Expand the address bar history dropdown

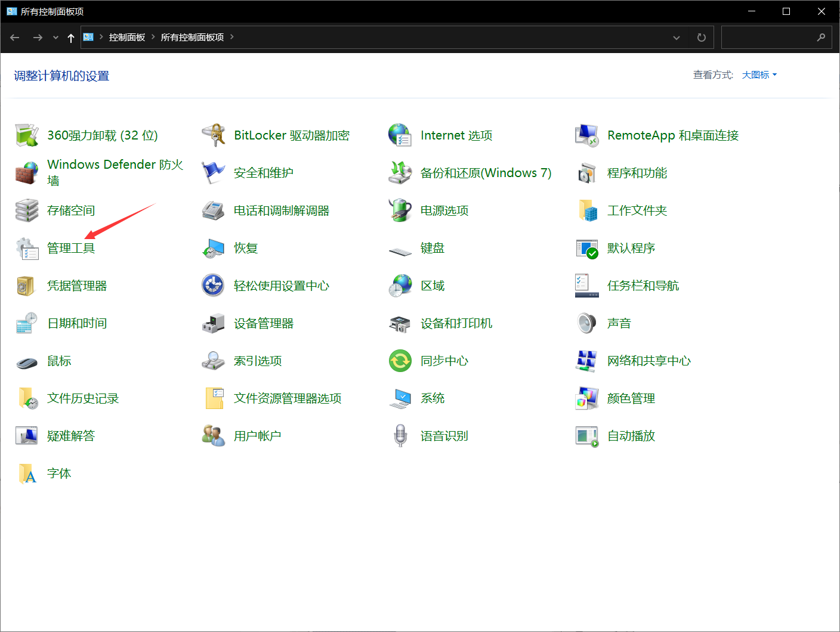pos(677,38)
